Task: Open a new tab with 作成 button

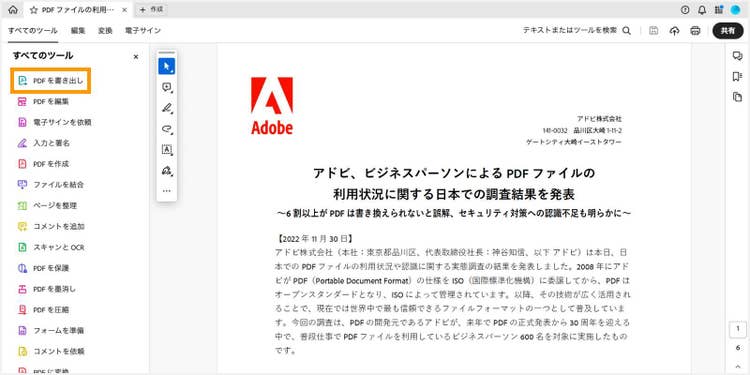Action: tap(151, 10)
